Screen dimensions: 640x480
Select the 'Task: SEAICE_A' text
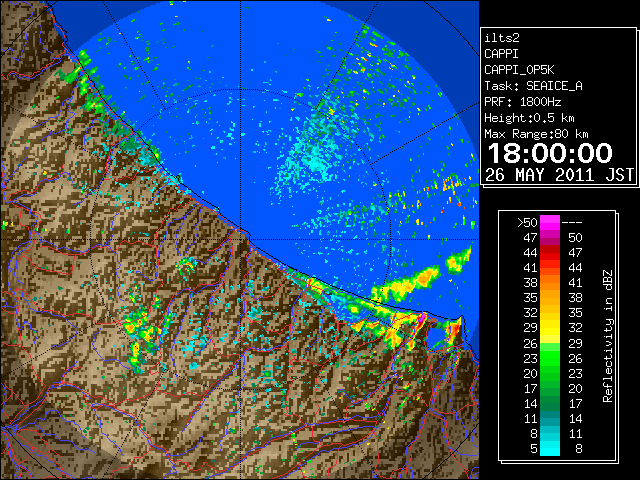pos(533,86)
